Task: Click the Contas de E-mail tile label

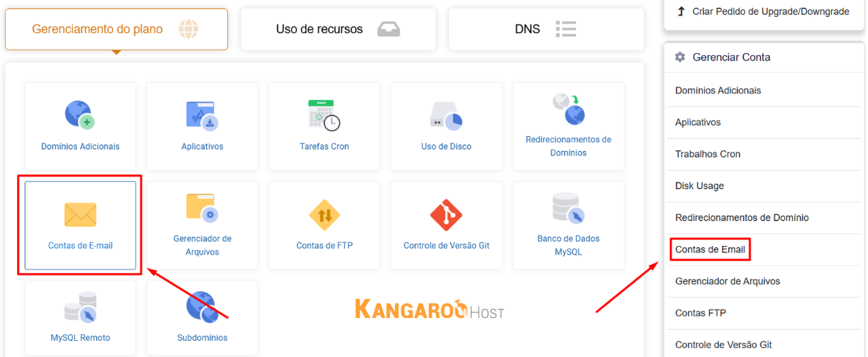Action: click(80, 246)
